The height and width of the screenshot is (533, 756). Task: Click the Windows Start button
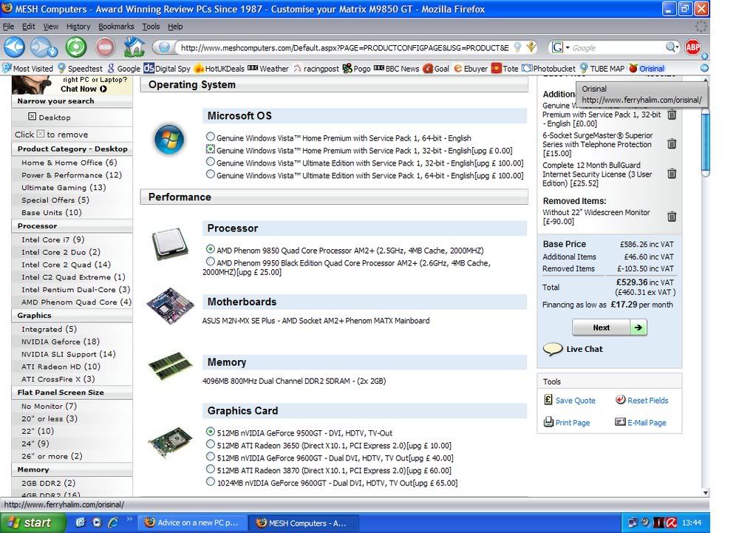pos(28,523)
